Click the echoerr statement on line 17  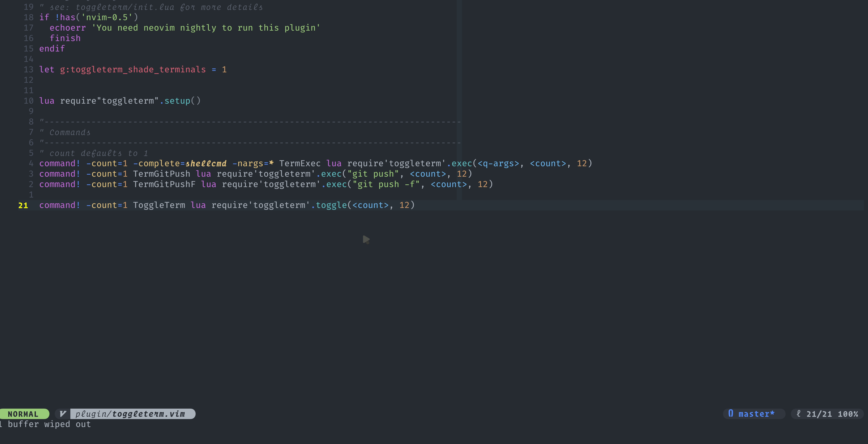pos(67,28)
